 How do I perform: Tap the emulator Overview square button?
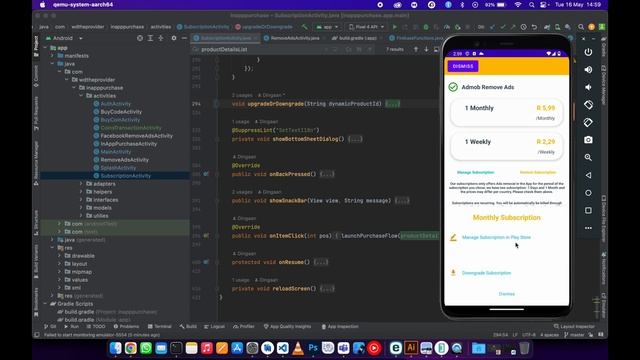coord(588,210)
